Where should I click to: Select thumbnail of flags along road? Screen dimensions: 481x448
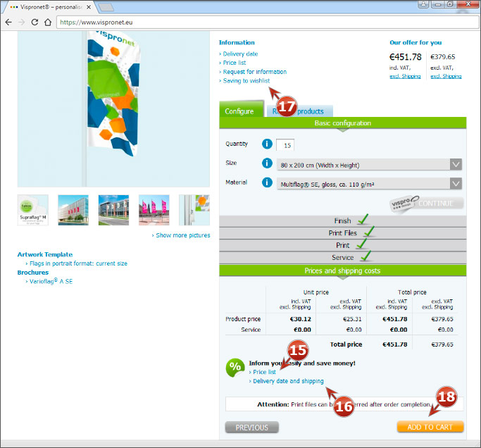tap(113, 210)
